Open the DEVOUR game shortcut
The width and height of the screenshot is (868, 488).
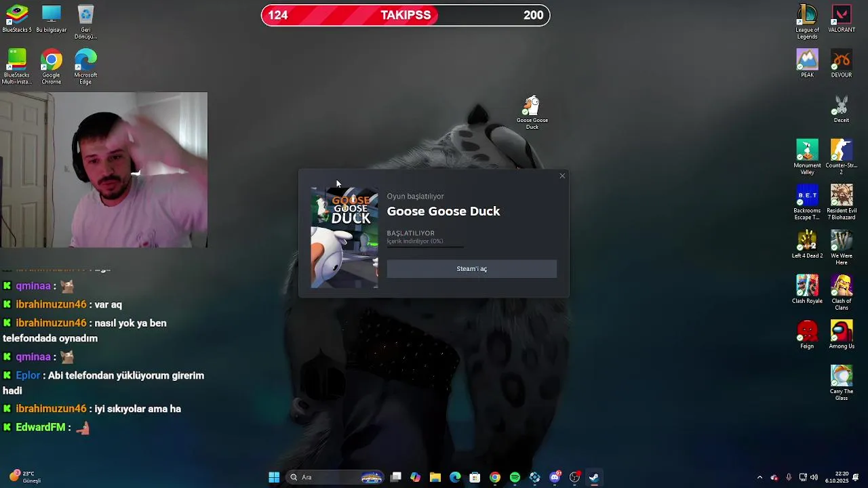(842, 64)
